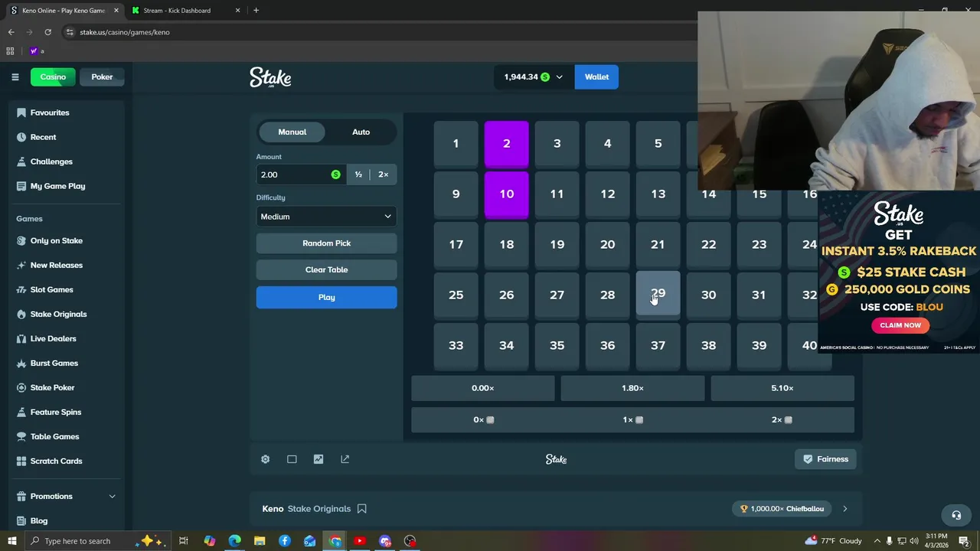
Task: Select Keno tile 5
Action: point(658,144)
